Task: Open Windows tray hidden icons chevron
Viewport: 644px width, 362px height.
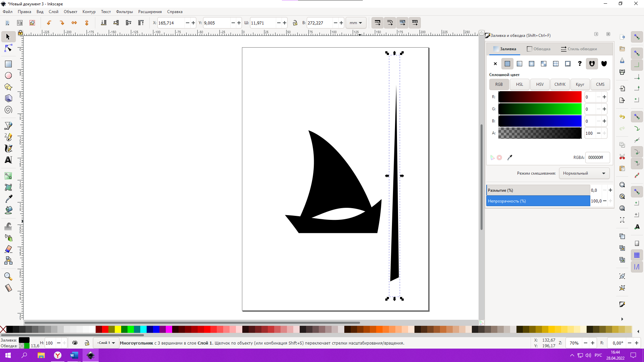Action: coord(572,355)
